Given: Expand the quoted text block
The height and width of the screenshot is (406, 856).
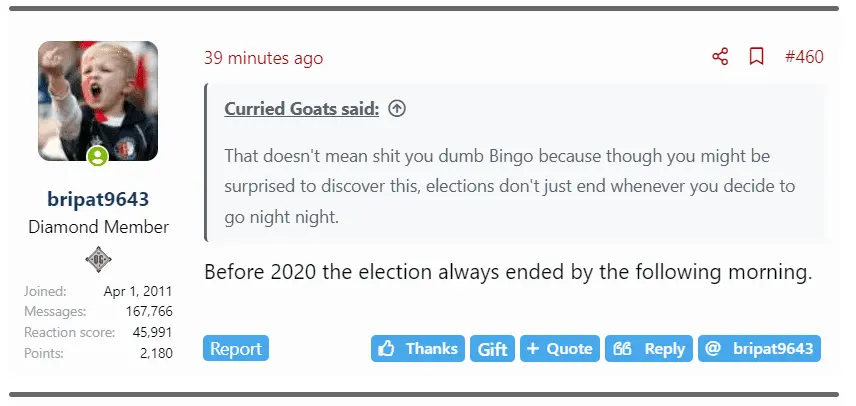Looking at the screenshot, I should coord(515,187).
